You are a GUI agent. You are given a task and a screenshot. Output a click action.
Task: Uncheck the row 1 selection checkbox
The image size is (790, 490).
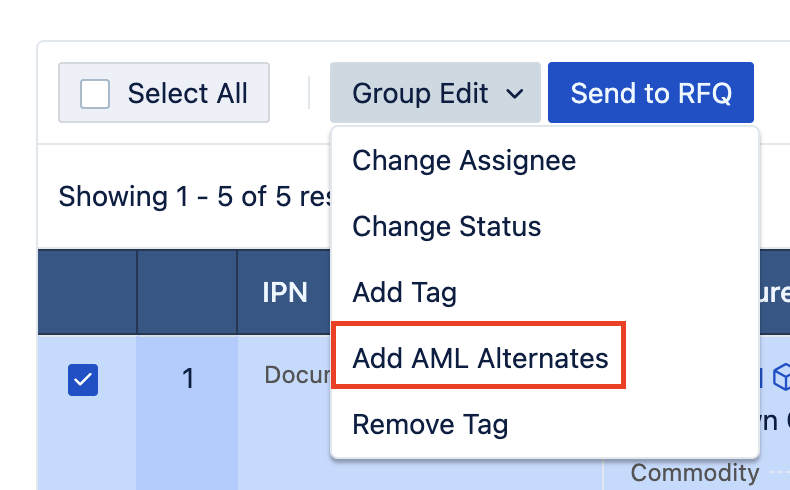coord(83,380)
